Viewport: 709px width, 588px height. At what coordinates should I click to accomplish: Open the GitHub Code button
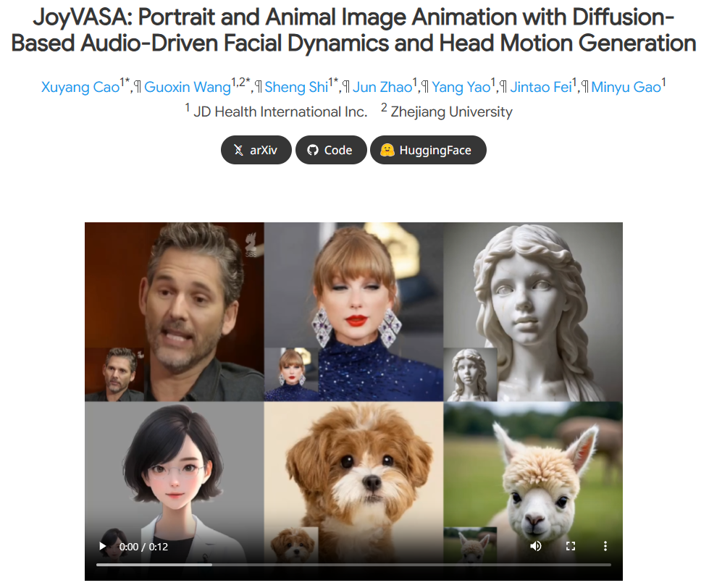[330, 151]
